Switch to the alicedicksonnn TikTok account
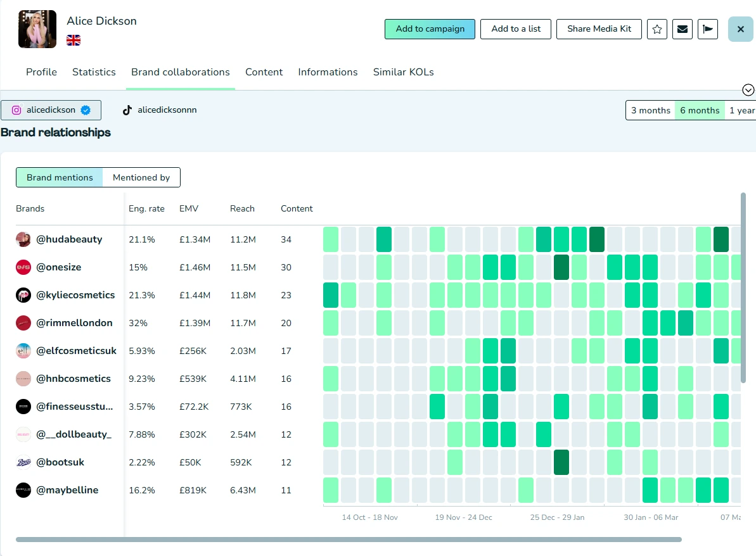Viewport: 756px width, 556px height. (160, 110)
